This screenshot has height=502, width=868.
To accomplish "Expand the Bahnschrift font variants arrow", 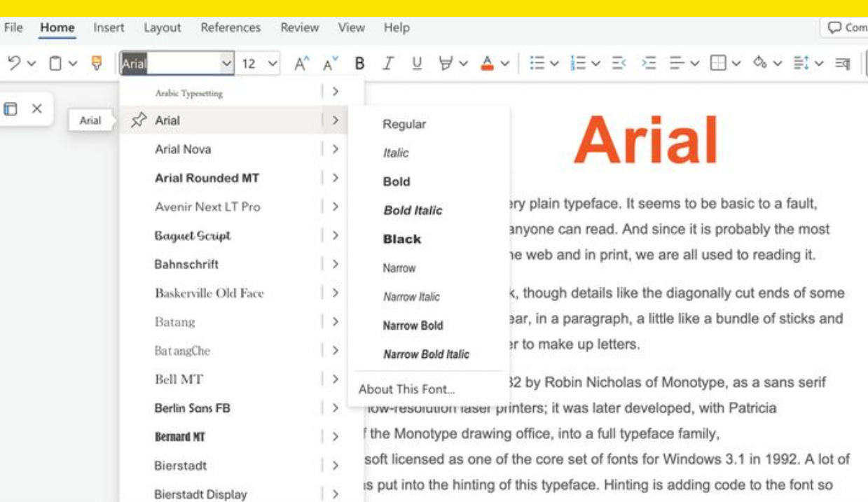I will [336, 264].
